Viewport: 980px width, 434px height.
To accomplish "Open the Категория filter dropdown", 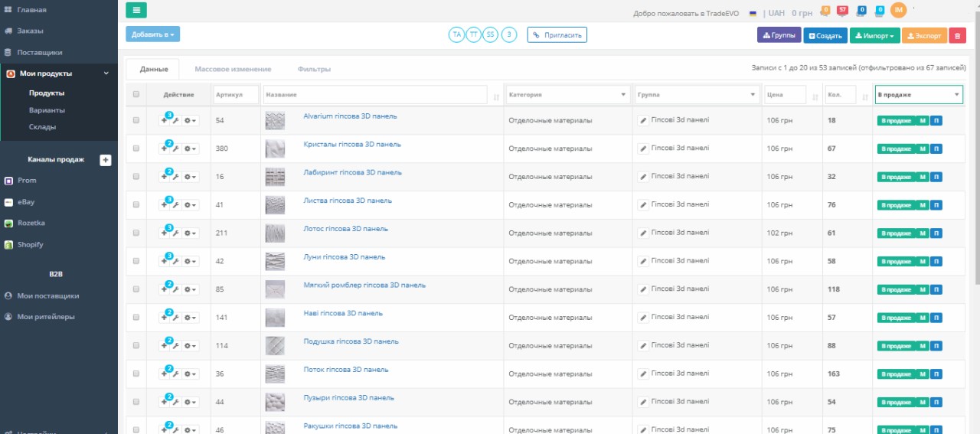I will 567,95.
